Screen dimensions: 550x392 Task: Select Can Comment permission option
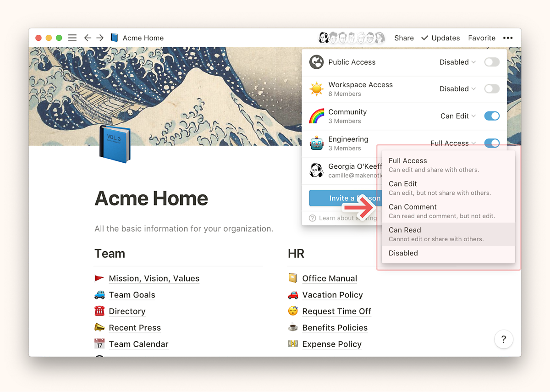pos(448,211)
